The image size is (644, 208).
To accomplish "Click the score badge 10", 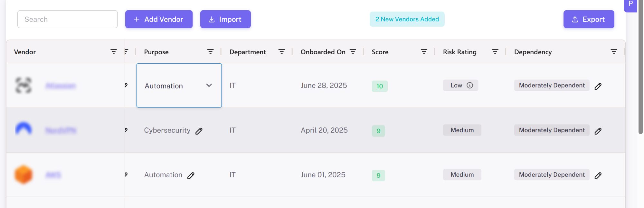I will 380,86.
